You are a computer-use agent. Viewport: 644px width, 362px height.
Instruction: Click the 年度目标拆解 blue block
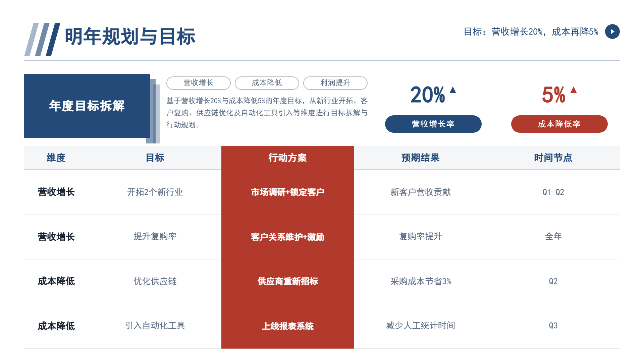click(x=87, y=106)
